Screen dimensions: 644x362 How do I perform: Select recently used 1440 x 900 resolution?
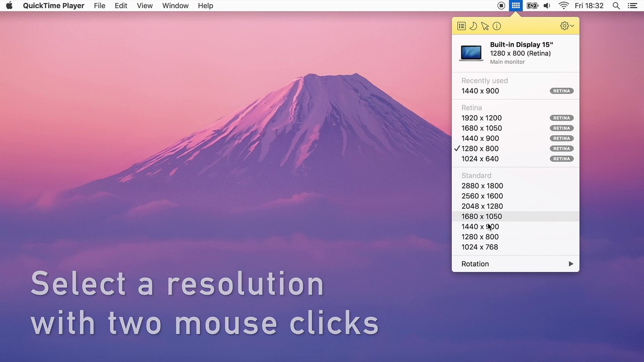pos(516,91)
